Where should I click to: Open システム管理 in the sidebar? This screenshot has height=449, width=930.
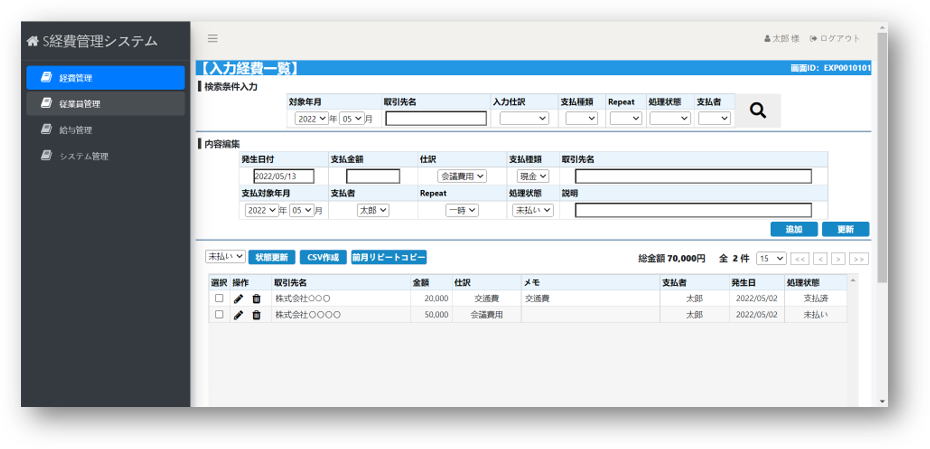(x=106, y=157)
